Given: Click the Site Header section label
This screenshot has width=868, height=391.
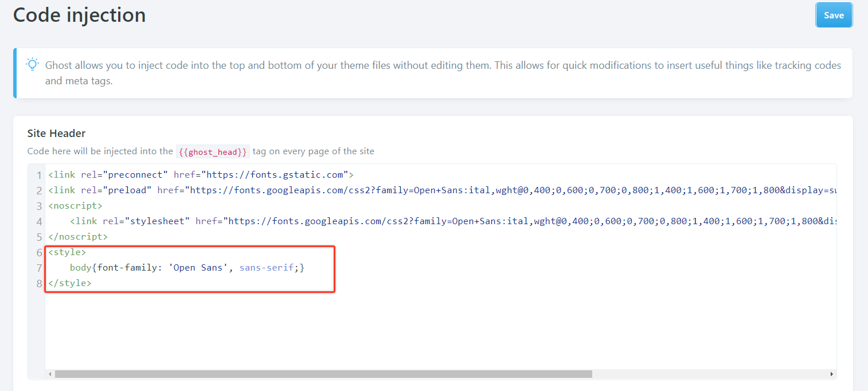Looking at the screenshot, I should 56,133.
